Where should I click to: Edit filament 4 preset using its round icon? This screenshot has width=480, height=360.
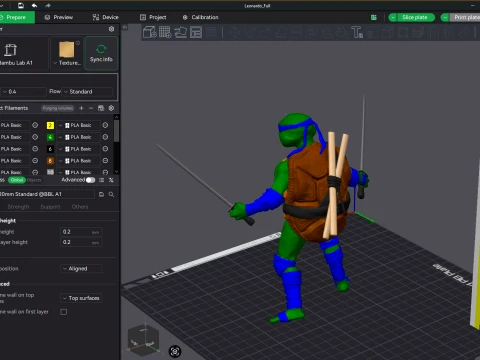(105, 137)
